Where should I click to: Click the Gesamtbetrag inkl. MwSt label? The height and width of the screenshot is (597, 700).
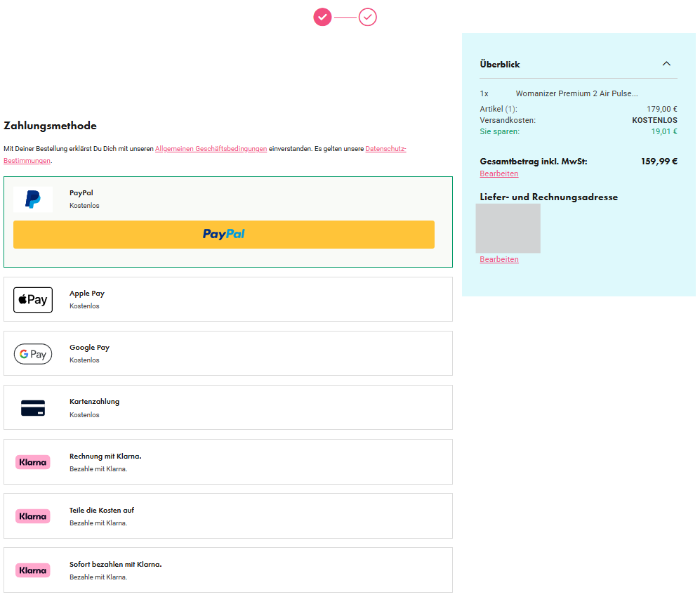[534, 162]
